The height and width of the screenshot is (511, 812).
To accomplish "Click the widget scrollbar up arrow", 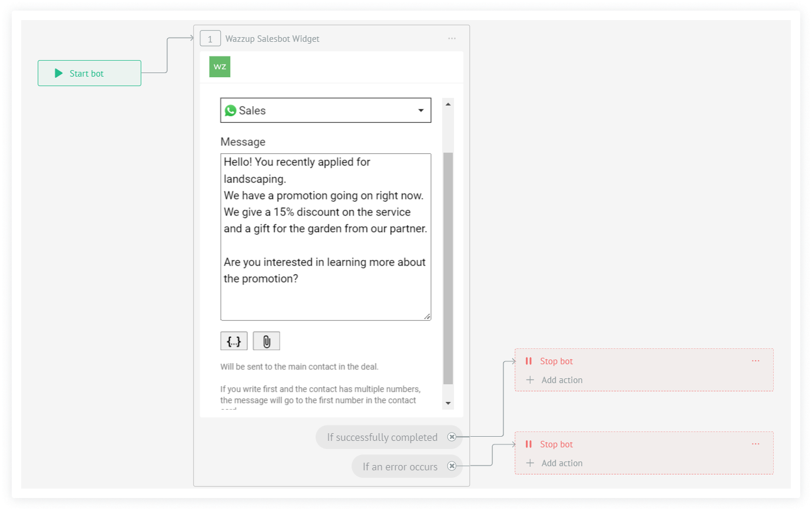I will click(448, 104).
